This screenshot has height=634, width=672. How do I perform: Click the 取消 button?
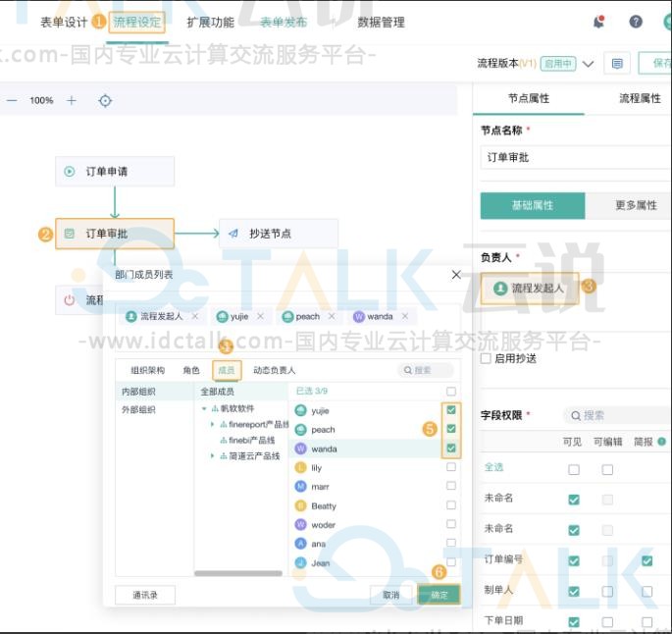391,595
